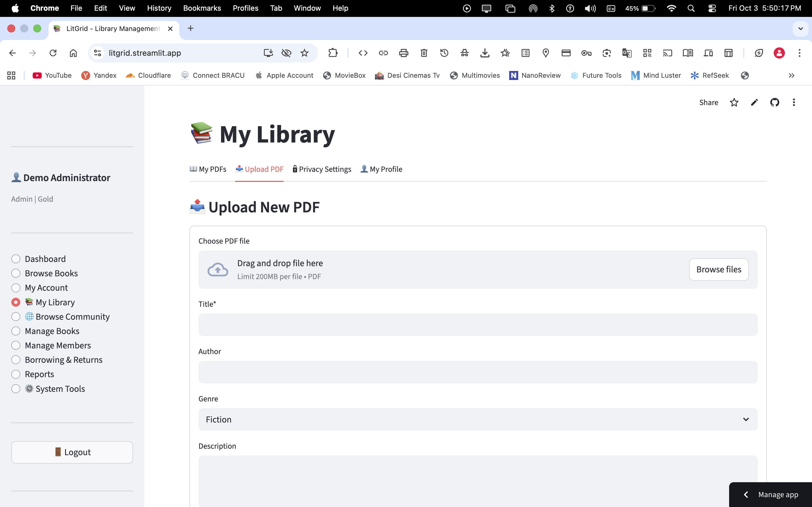This screenshot has height=507, width=812.
Task: Click into the Title input field
Action: point(478,324)
